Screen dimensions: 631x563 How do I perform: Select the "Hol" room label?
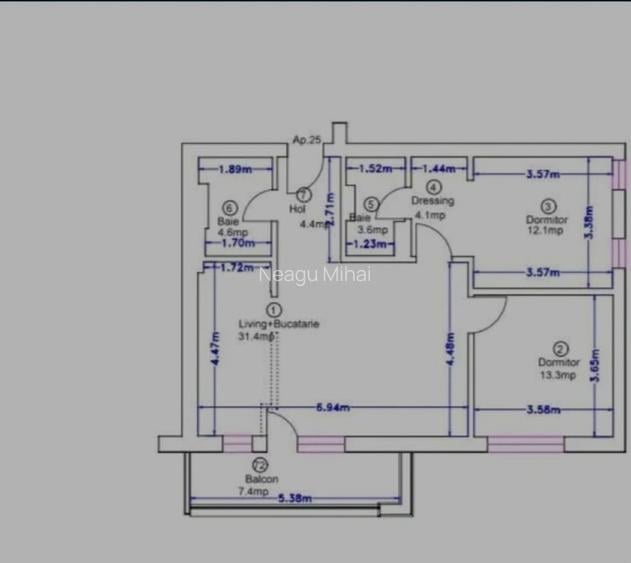297,209
